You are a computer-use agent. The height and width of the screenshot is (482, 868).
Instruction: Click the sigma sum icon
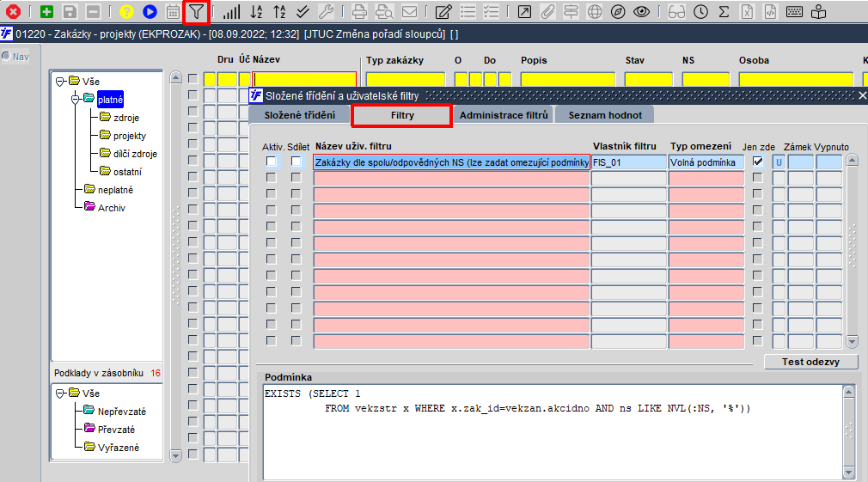tap(724, 12)
